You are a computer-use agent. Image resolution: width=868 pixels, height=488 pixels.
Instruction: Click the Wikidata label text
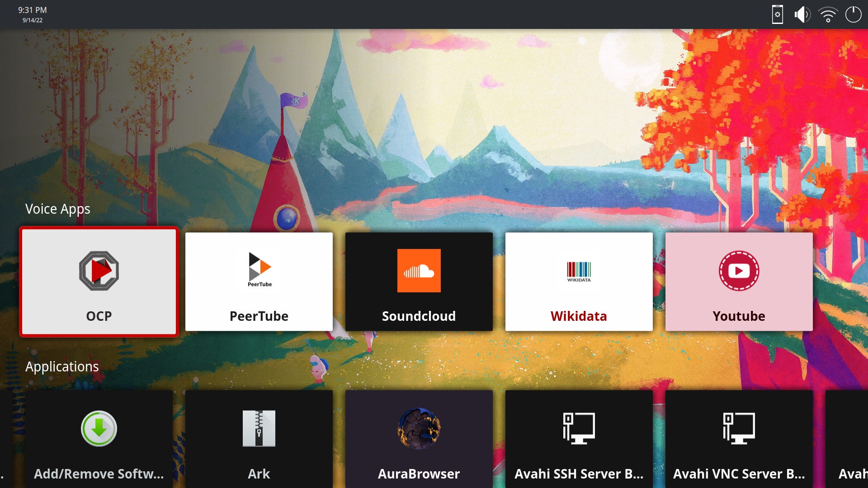pos(579,316)
